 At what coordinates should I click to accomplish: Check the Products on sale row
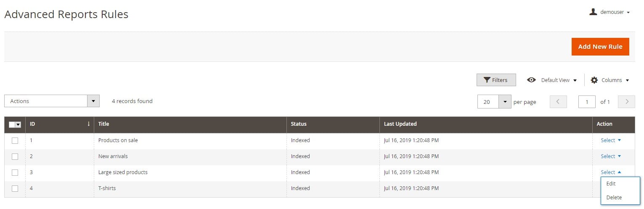(x=15, y=140)
